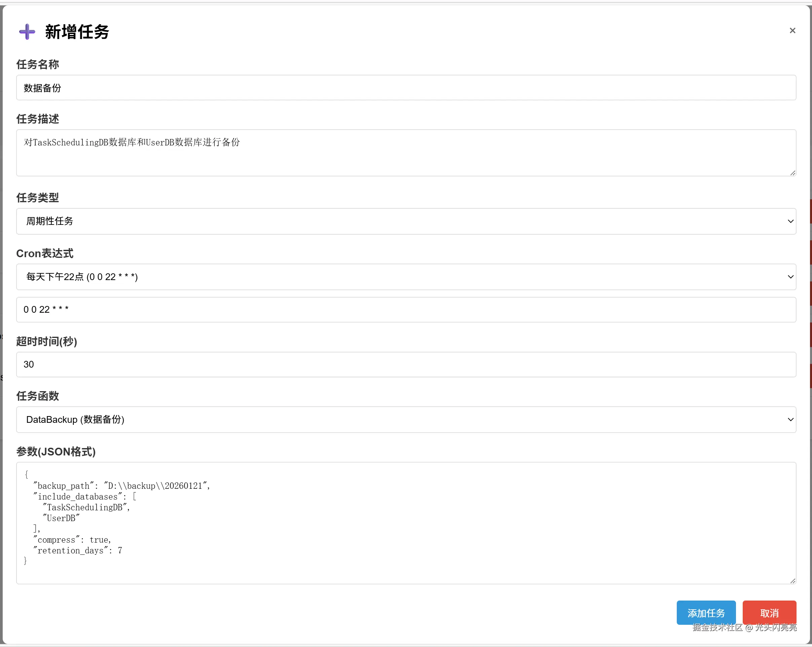The image size is (812, 647).
Task: Expand the Cron preset dropdown 每天下午22点
Action: (406, 277)
